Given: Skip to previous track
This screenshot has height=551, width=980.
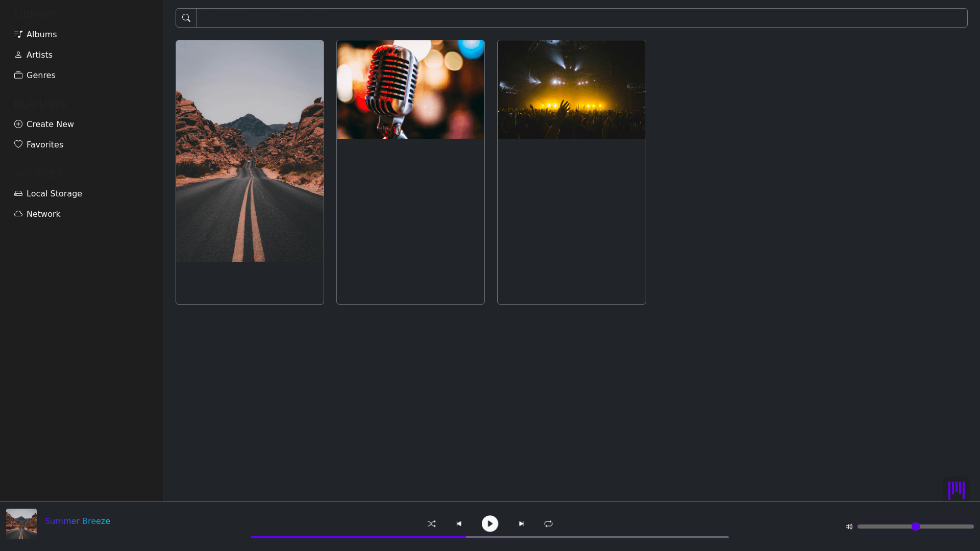Looking at the screenshot, I should coord(459,523).
